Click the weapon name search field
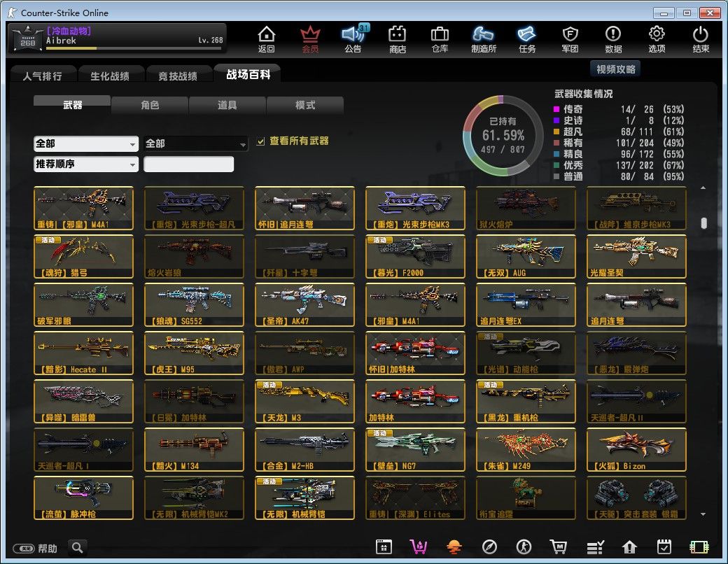Viewport: 728px width, 564px height. (x=188, y=164)
